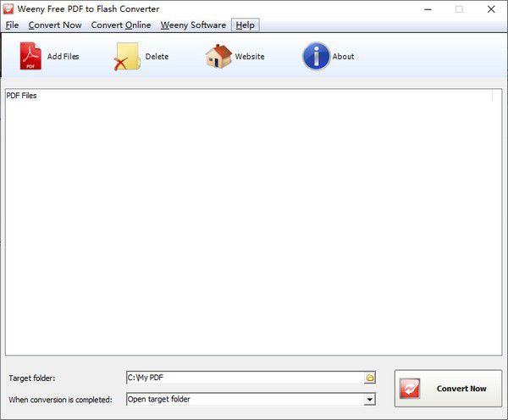Click the Add Files PDF icon
The image size is (508, 420).
(x=30, y=56)
